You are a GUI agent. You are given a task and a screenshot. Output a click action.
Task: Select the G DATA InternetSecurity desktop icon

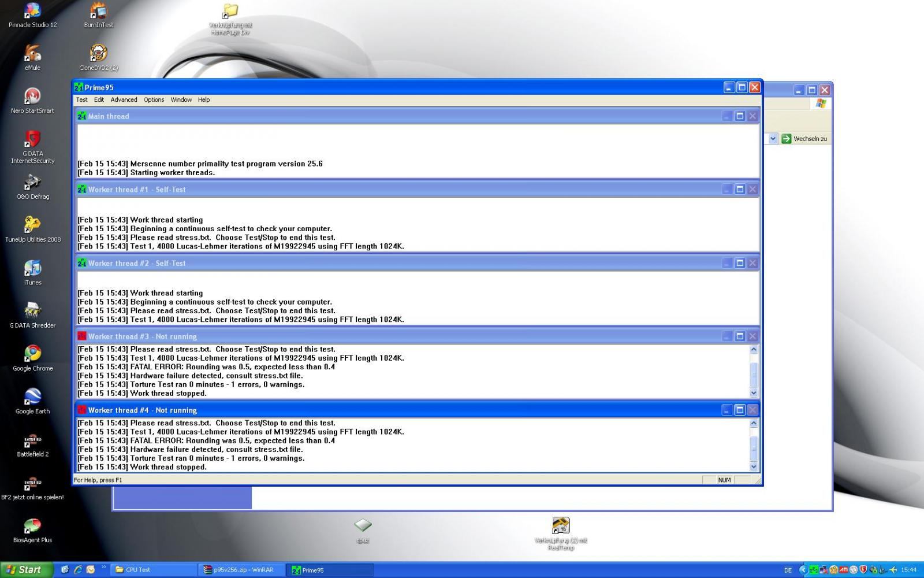[32, 147]
